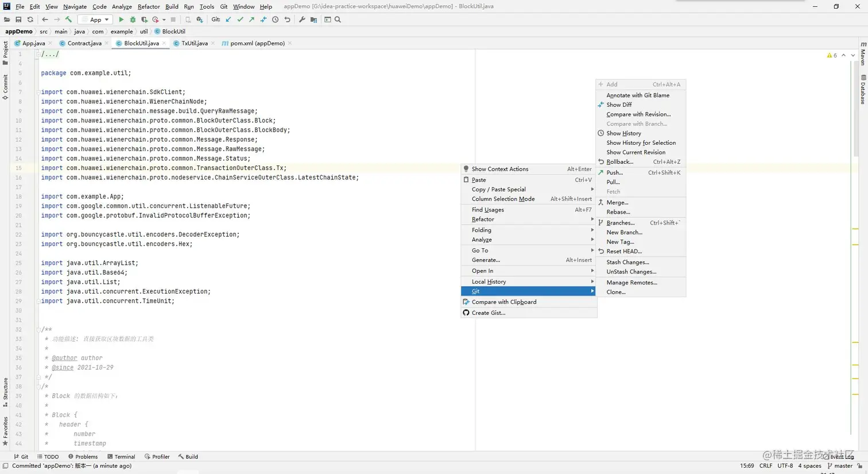The image size is (868, 474).
Task: Open the Navigate menu
Action: (x=75, y=6)
